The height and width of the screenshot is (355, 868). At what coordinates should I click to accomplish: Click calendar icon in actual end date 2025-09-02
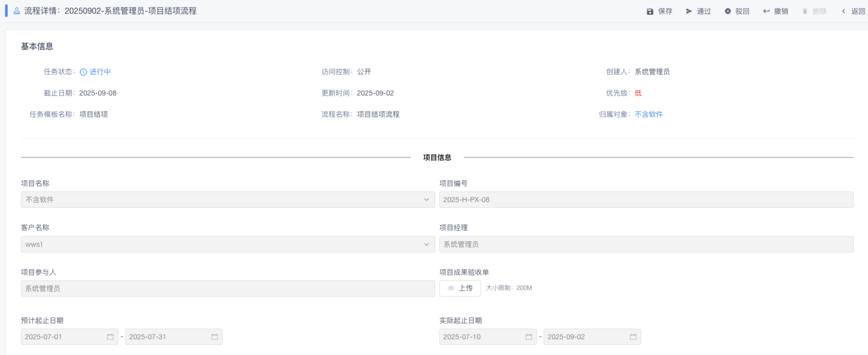(633, 337)
